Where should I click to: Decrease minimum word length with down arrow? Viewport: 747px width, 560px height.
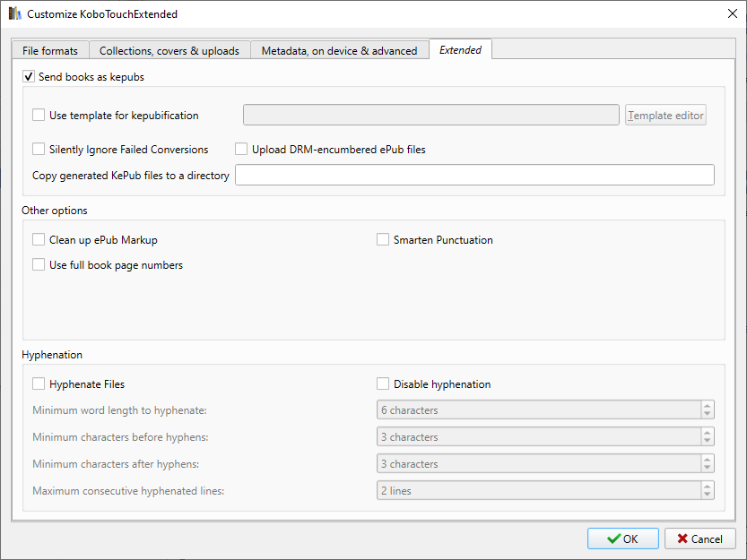click(708, 414)
